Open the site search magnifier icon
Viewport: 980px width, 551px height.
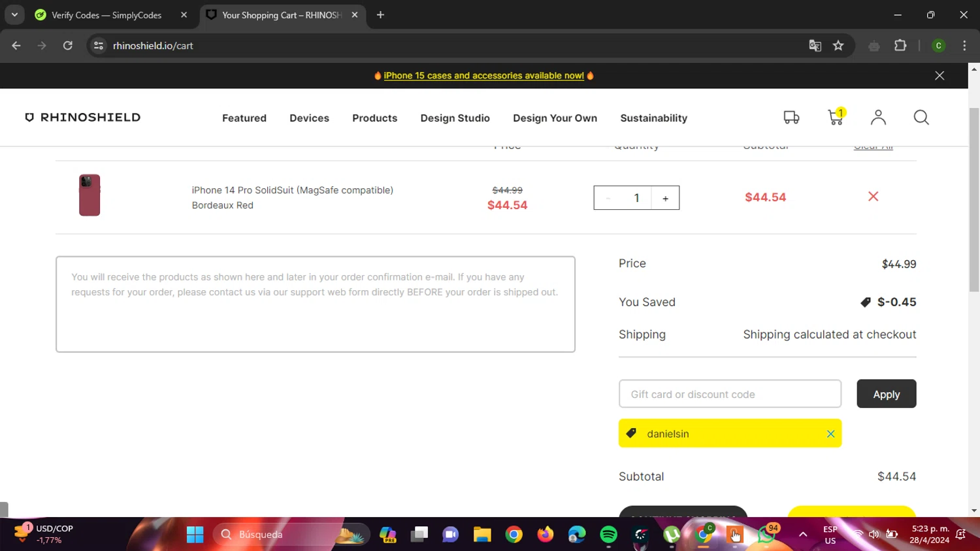click(x=921, y=117)
